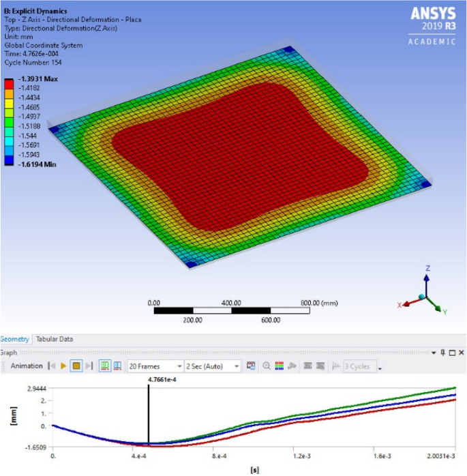Open the Graph panel options dropdown arrow
The height and width of the screenshot is (476, 467).
coord(434,353)
